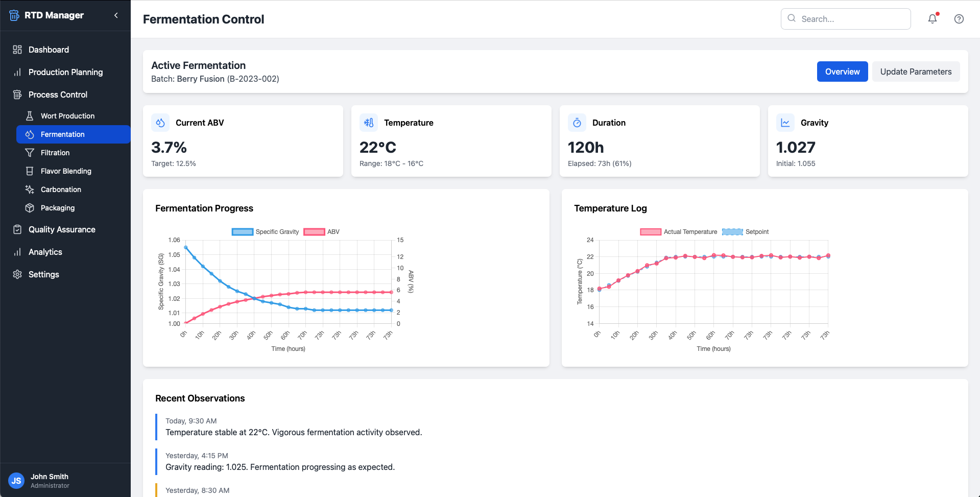Click the Gravity chart icon
The image size is (980, 497).
(x=785, y=123)
